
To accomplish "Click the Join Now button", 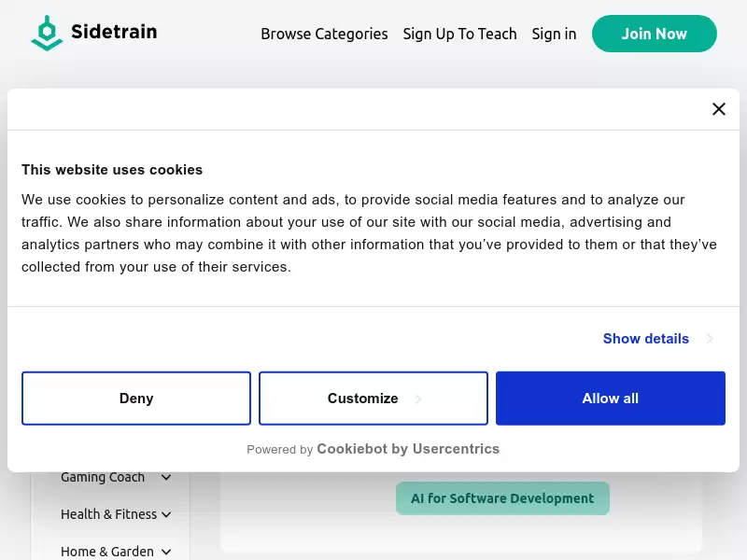I will (655, 34).
